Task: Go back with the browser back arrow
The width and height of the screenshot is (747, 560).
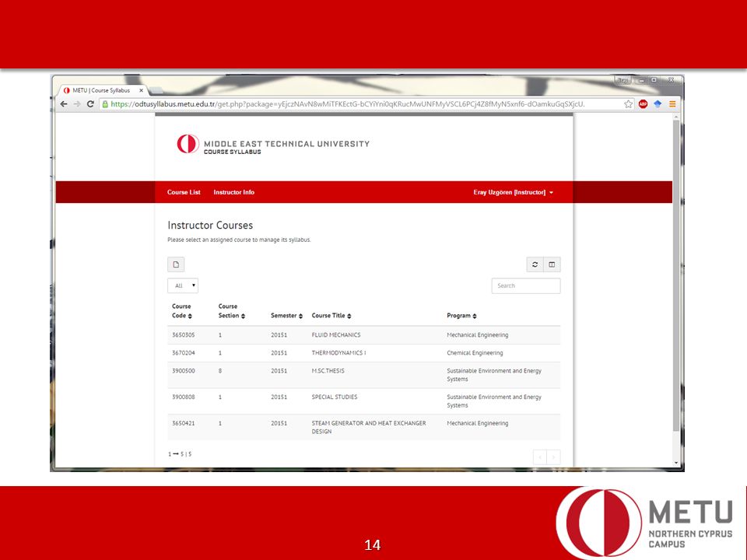Action: coord(64,103)
